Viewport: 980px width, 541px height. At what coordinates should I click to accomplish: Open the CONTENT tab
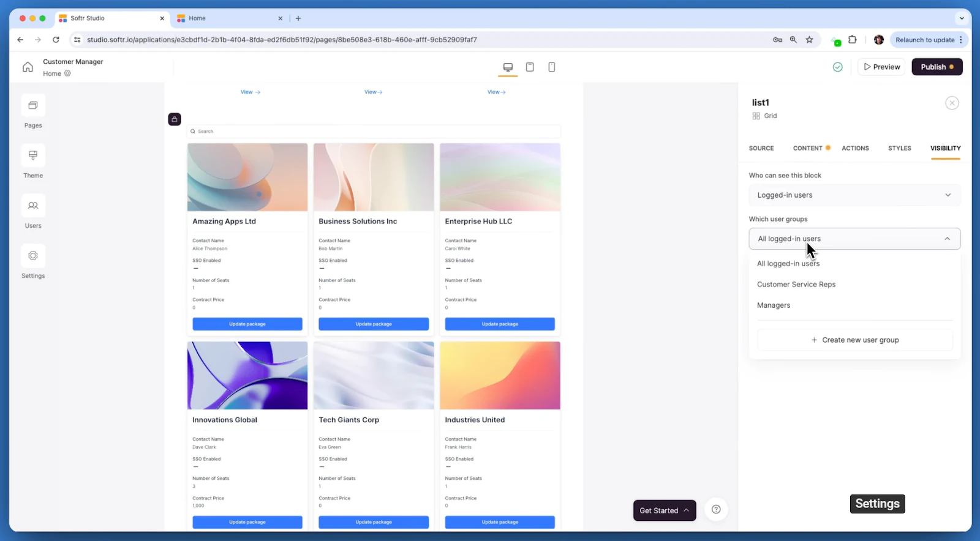click(808, 148)
